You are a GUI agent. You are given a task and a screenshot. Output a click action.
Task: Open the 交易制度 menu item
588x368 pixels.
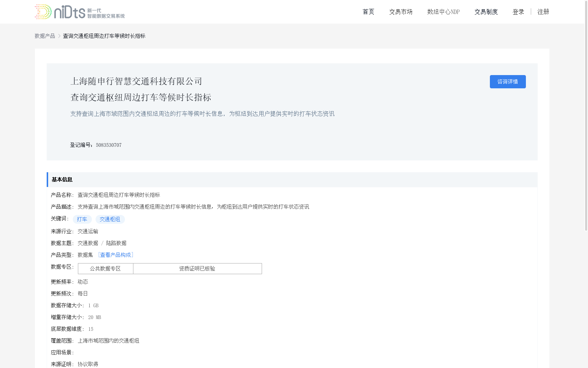[x=486, y=12]
